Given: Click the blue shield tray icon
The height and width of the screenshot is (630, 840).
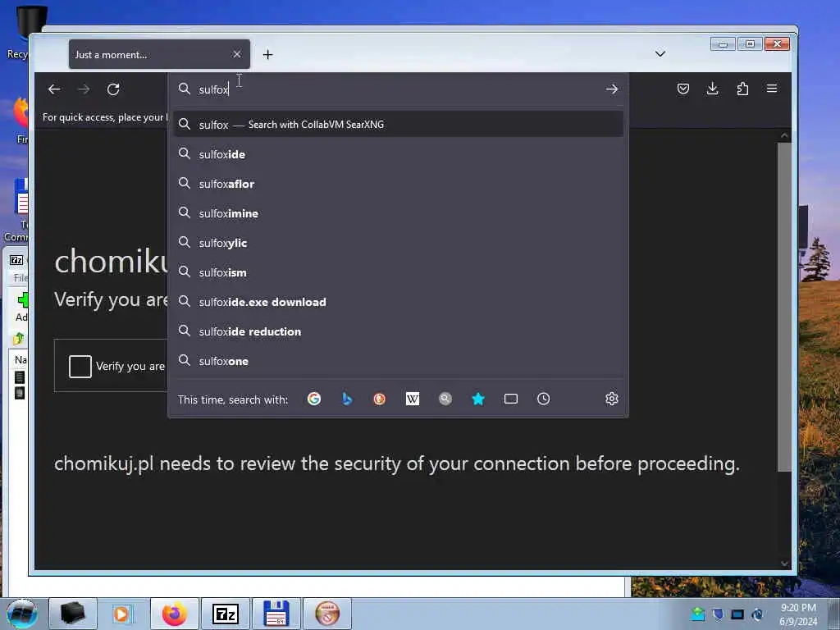Looking at the screenshot, I should pos(718,614).
